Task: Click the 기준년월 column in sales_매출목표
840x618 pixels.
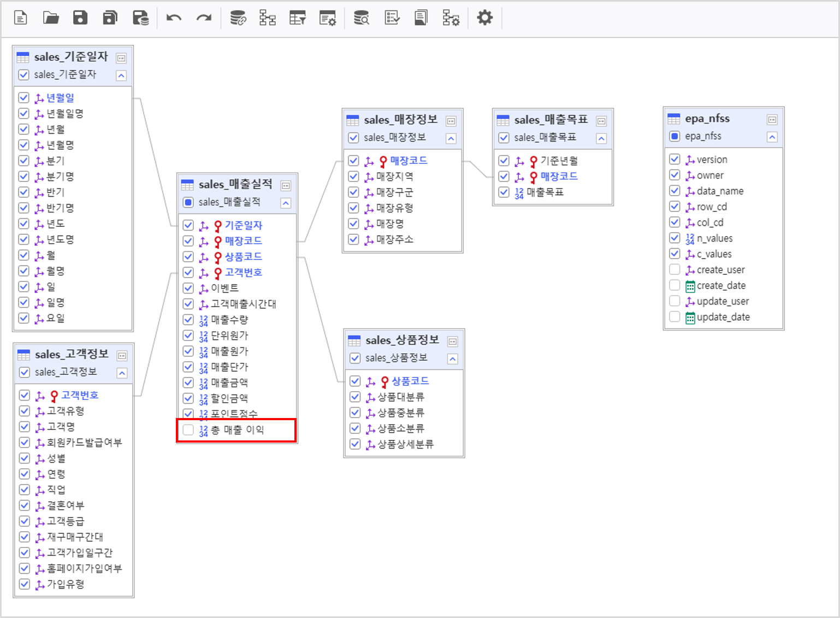Action: tap(559, 161)
